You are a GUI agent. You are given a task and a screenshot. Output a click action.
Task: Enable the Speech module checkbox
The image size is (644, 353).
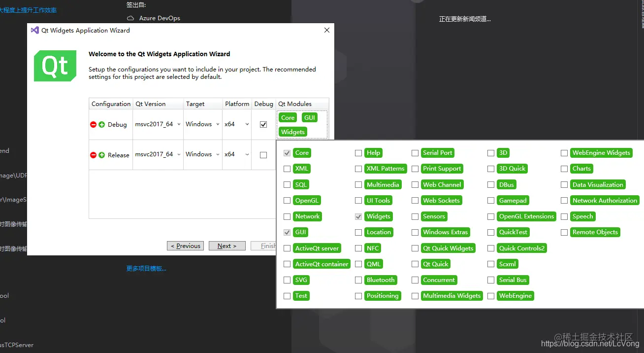[564, 216]
